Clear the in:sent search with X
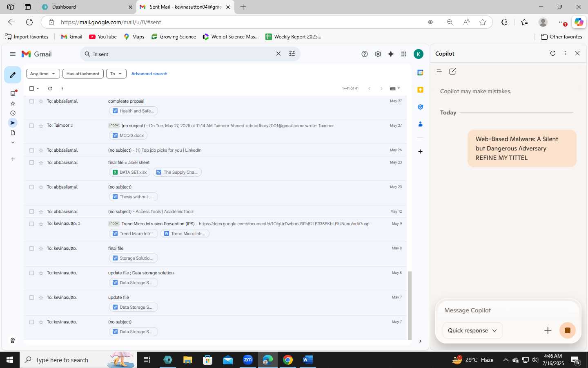The width and height of the screenshot is (588, 368). click(278, 54)
